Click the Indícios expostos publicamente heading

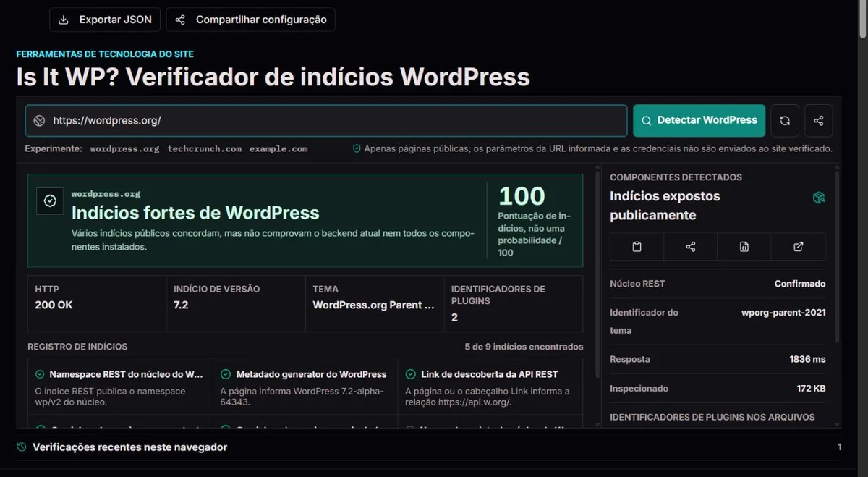(x=665, y=206)
